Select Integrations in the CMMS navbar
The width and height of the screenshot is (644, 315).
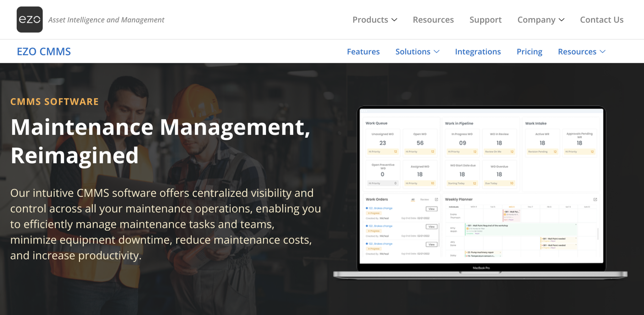click(478, 52)
